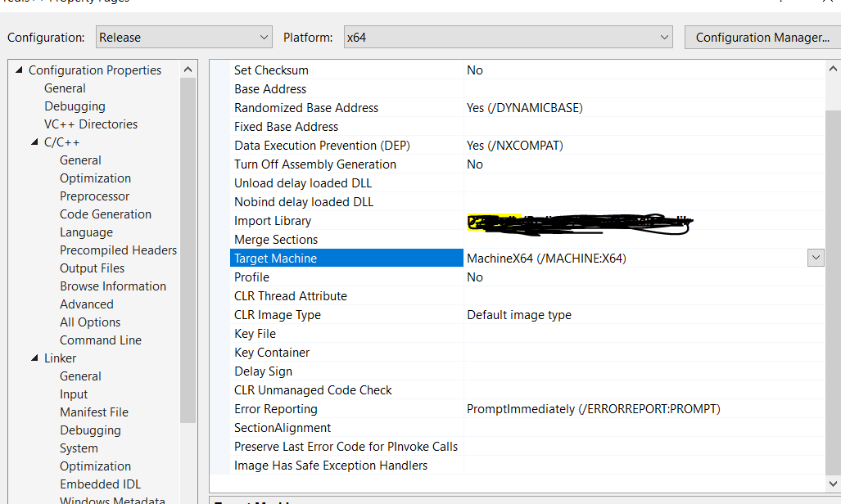The height and width of the screenshot is (504, 841).
Task: Open the Configuration Manager dialog
Action: click(x=762, y=36)
